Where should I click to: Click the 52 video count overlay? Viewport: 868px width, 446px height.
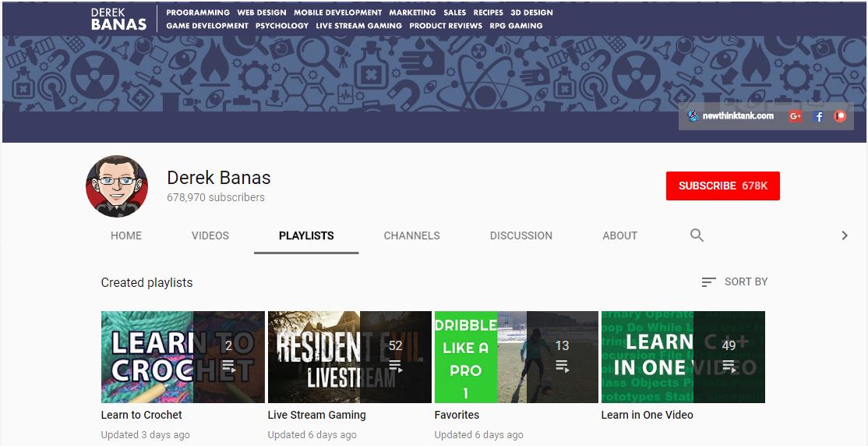tap(395, 345)
